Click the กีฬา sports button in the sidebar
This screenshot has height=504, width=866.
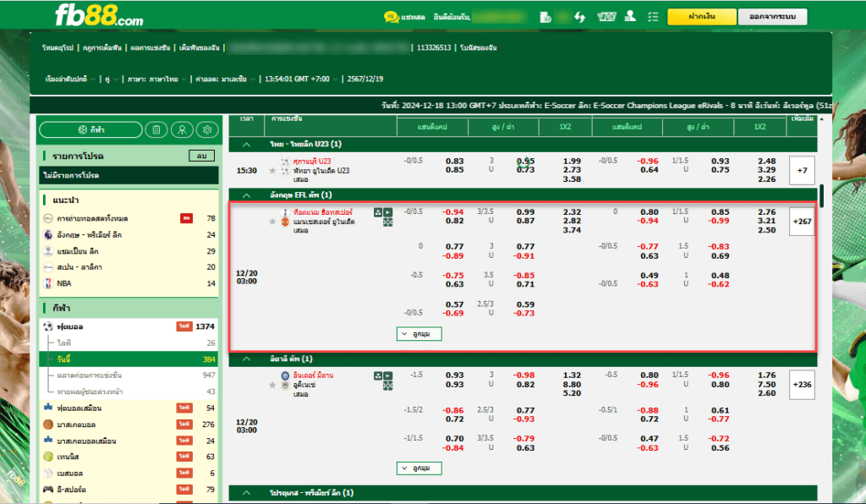(91, 129)
